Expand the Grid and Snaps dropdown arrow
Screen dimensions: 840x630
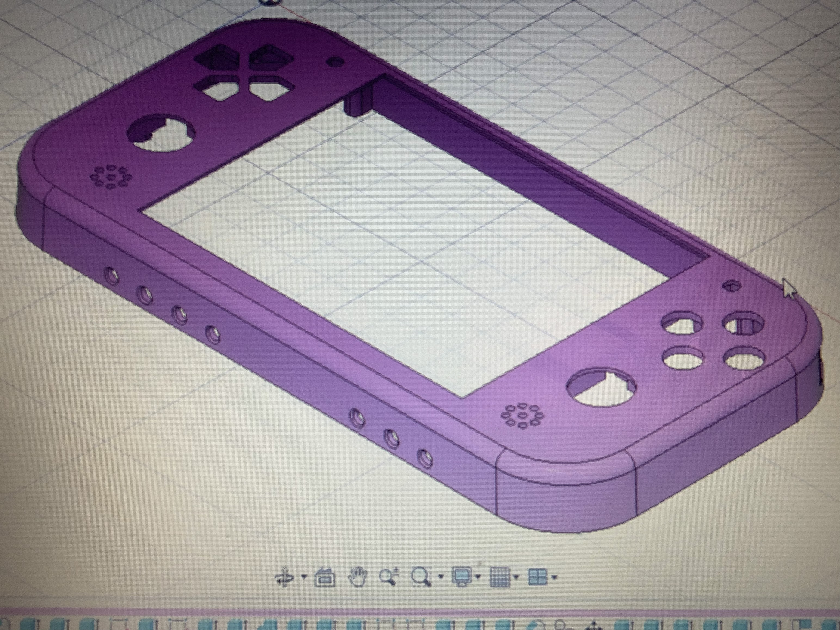pyautogui.click(x=516, y=577)
